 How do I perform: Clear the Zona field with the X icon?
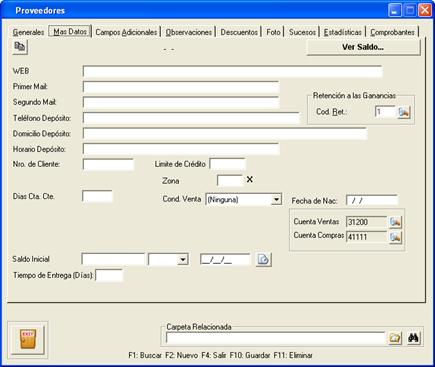coord(250,180)
